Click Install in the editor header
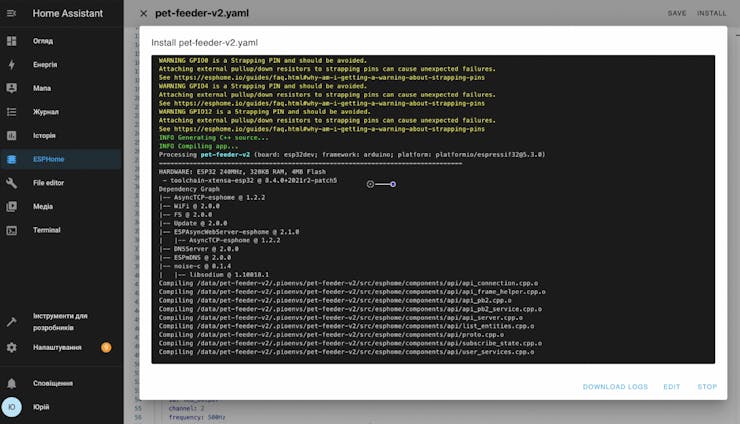Image resolution: width=740 pixels, height=424 pixels. tap(712, 13)
